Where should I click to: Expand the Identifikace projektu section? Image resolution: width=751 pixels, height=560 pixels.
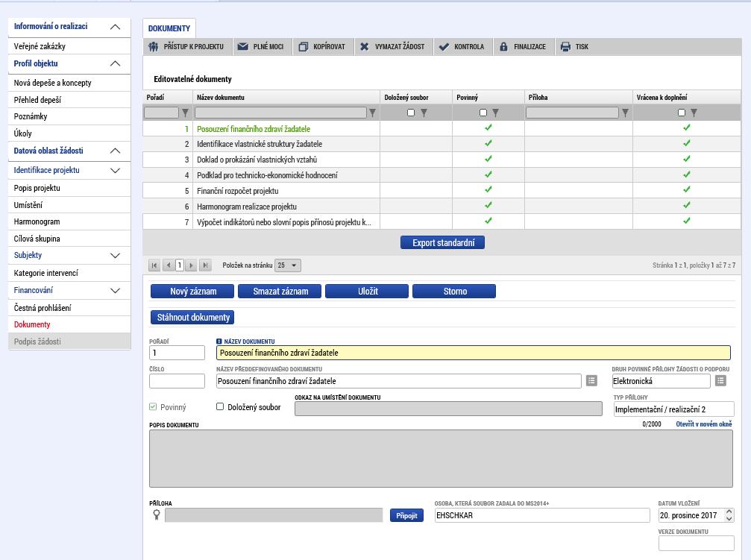click(x=115, y=171)
